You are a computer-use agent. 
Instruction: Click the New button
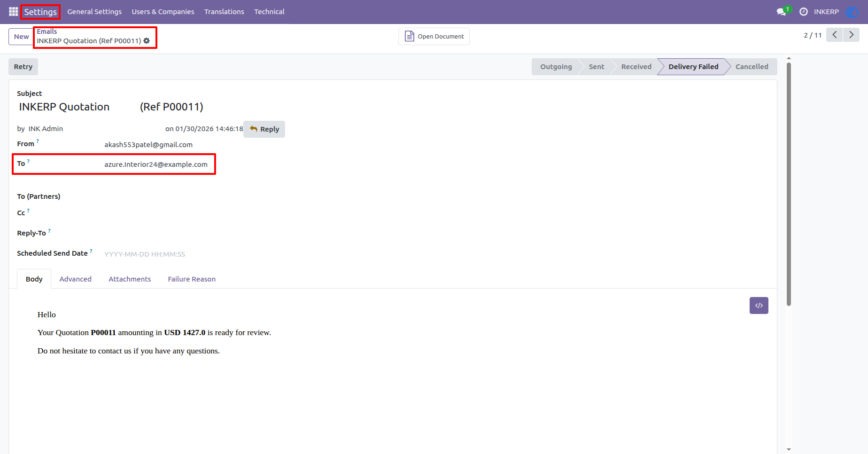pyautogui.click(x=21, y=37)
